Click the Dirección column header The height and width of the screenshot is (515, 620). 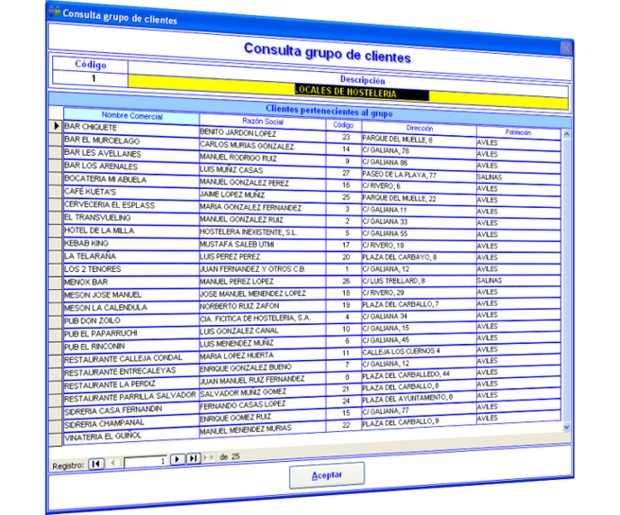pos(420,128)
